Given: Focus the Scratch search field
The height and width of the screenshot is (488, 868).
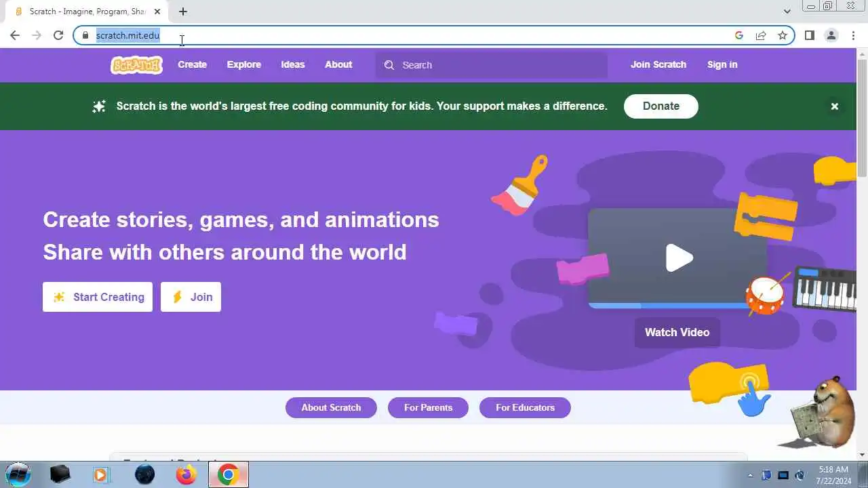Looking at the screenshot, I should click(492, 65).
